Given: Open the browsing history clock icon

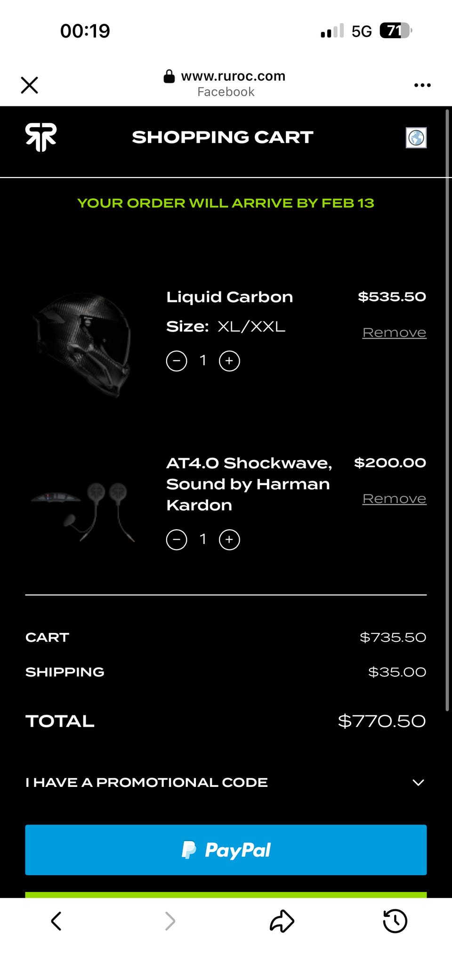Looking at the screenshot, I should 395,921.
